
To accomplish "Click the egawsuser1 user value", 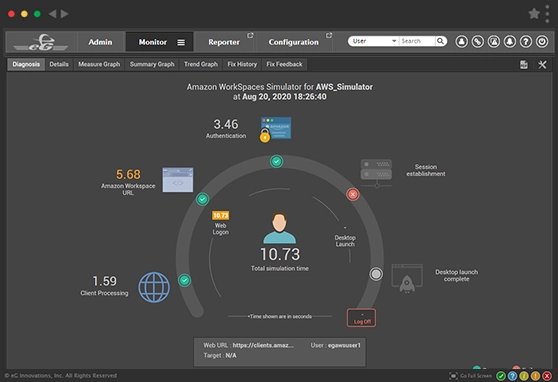I will click(344, 345).
